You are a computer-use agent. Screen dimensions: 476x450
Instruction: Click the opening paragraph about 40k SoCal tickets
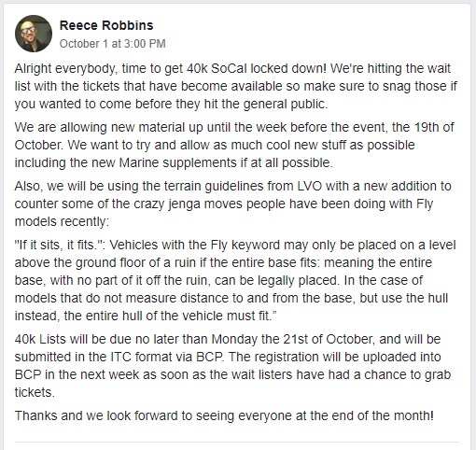235,86
